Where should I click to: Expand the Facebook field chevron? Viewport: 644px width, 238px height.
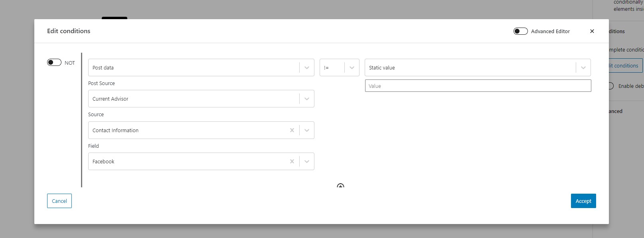point(307,161)
